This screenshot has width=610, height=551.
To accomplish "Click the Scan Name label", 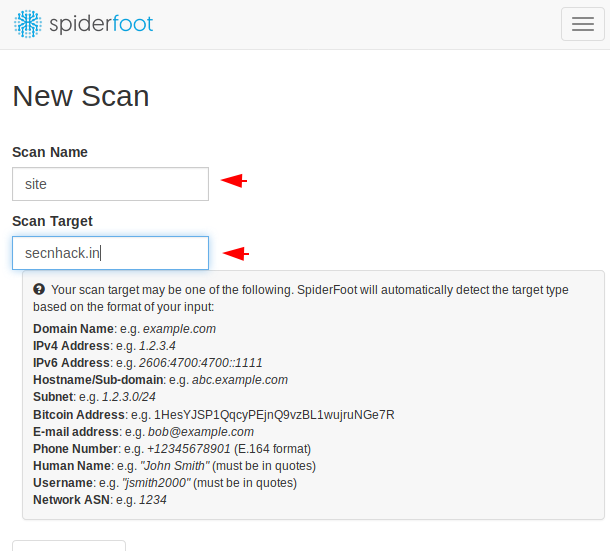I will pos(50,152).
